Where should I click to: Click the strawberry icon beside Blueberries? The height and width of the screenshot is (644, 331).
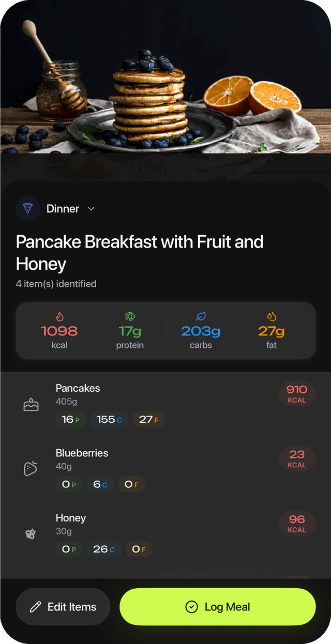point(31,468)
